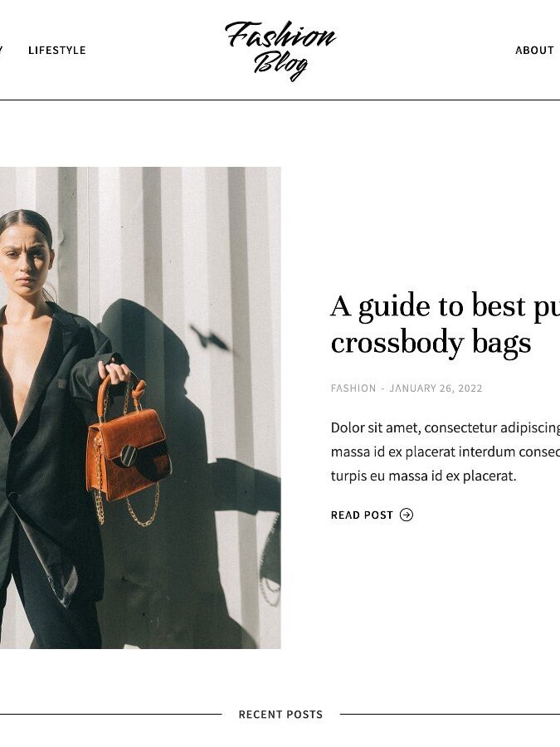
Task: Click the Dolor sit amet excerpt paragraph
Action: pyautogui.click(x=446, y=452)
